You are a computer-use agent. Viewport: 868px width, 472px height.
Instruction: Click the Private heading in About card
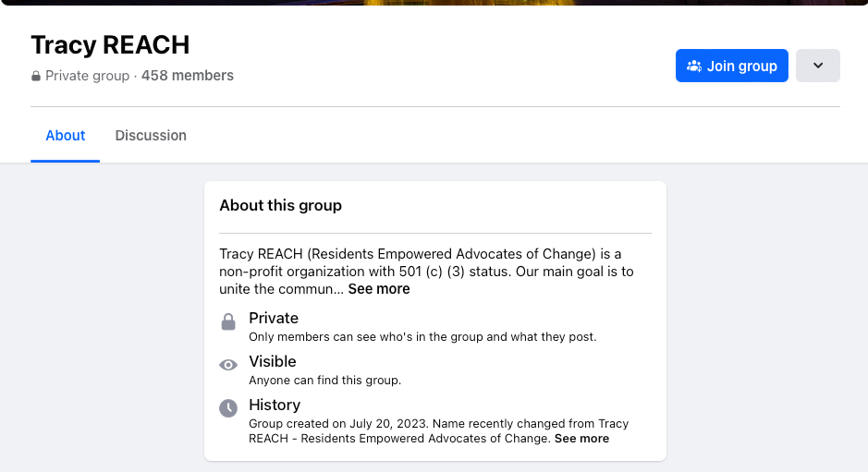274,318
